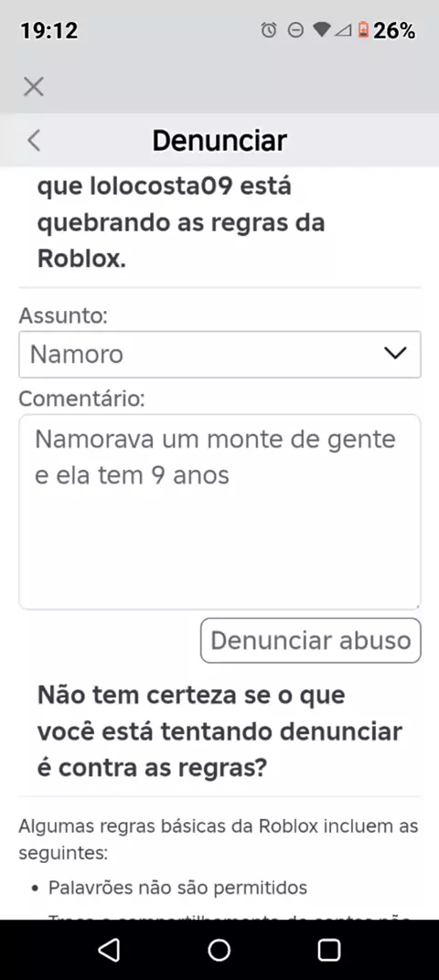Submit with the Denunciar abuso button
This screenshot has width=439, height=980.
click(311, 640)
